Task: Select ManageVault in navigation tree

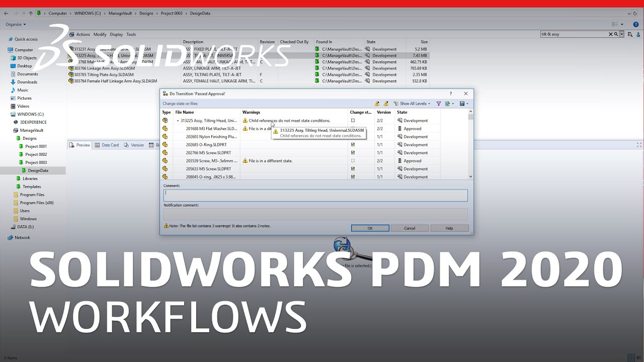Action: (x=28, y=130)
